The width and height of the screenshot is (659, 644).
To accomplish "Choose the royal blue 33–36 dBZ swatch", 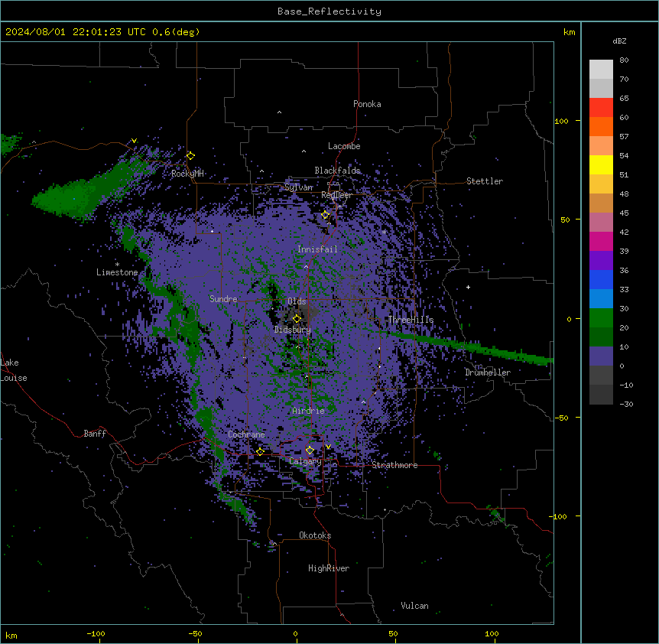I will [x=601, y=280].
